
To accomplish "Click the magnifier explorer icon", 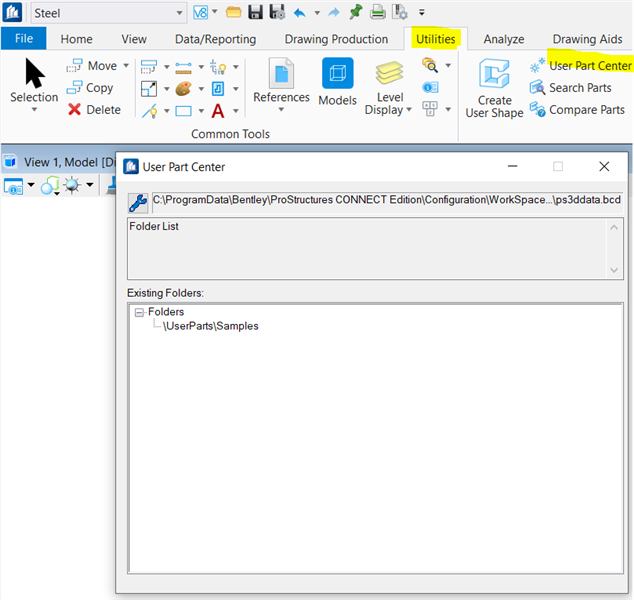I will [430, 65].
